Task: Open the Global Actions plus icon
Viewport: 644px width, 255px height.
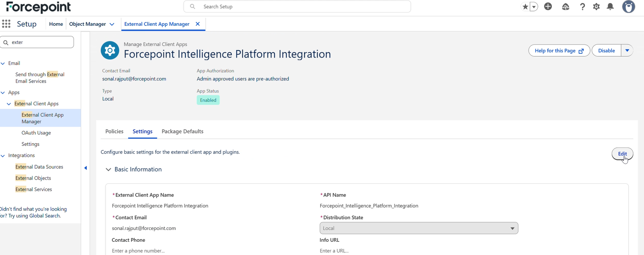Action: coord(548,6)
